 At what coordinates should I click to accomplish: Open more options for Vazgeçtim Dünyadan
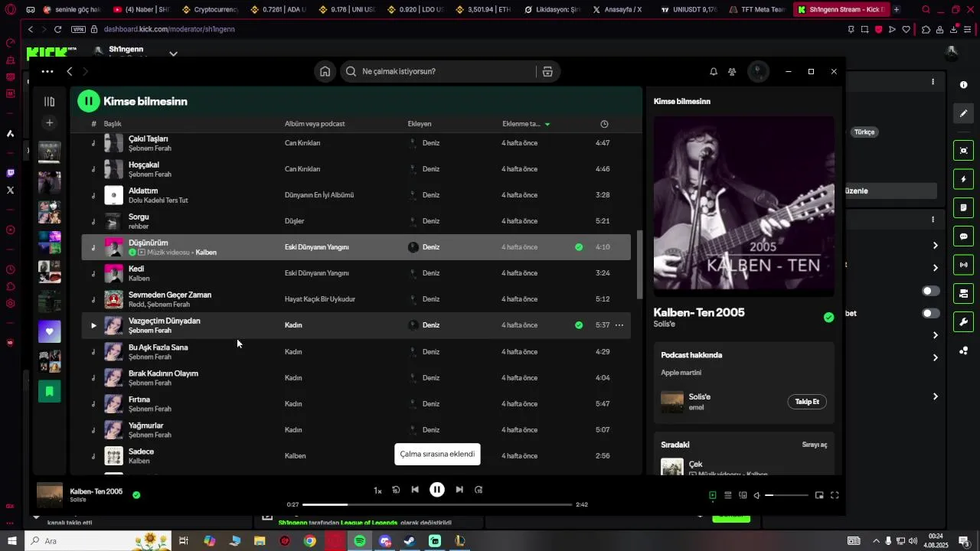pos(619,325)
